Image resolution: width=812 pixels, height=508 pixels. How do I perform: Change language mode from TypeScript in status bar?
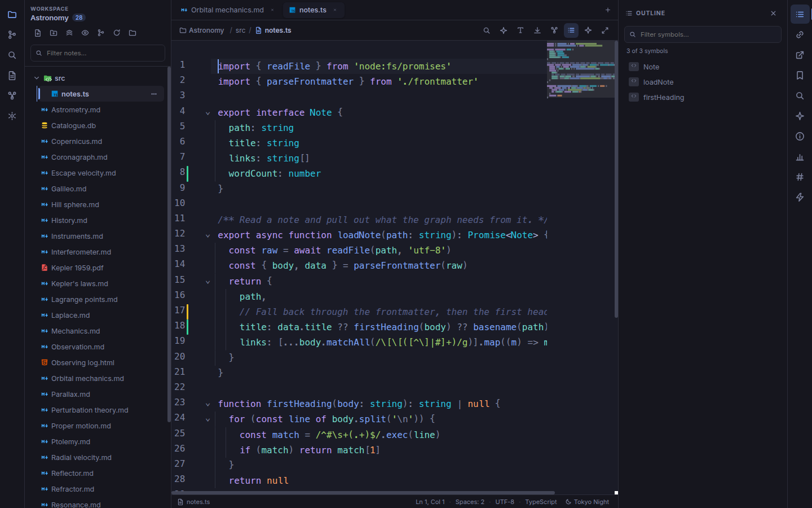point(541,502)
